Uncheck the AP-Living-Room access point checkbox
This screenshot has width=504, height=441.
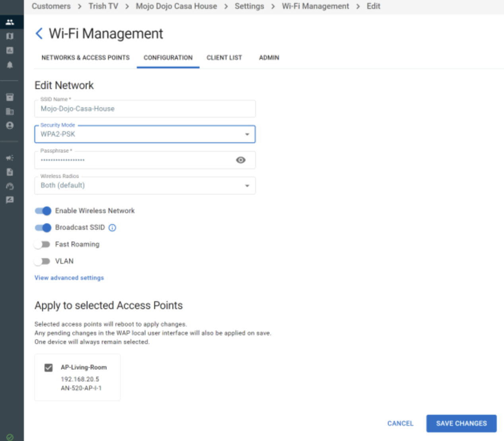48,367
